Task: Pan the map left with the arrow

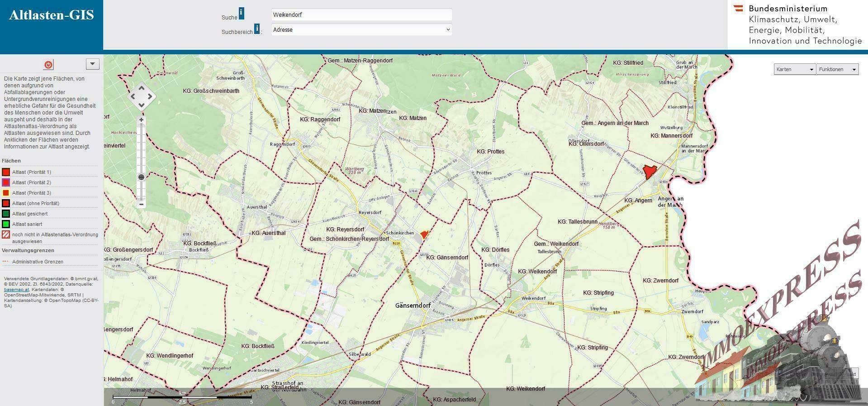Action: [x=133, y=96]
